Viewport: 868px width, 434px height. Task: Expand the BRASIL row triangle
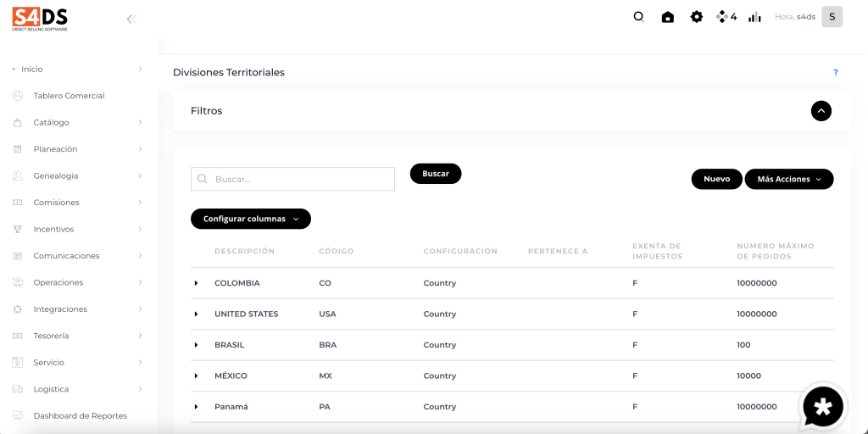point(197,345)
